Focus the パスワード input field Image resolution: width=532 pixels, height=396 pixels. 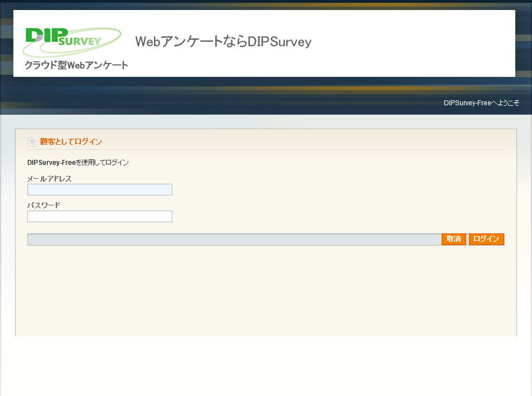(100, 217)
